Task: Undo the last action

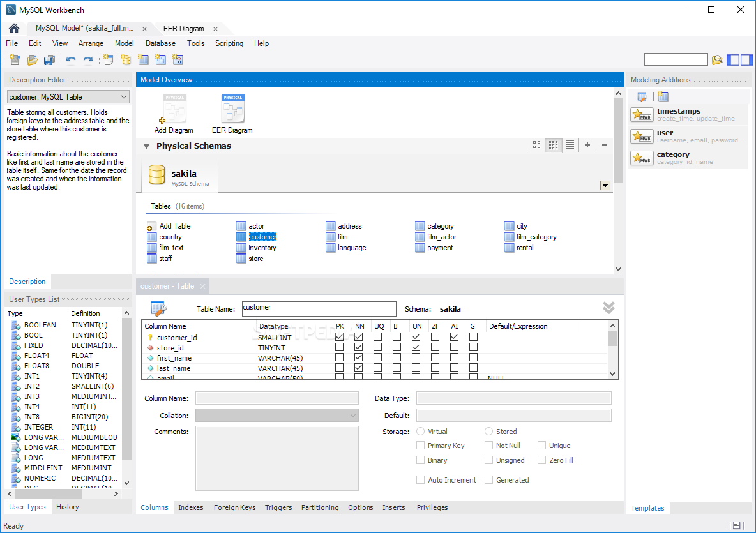Action: tap(71, 60)
